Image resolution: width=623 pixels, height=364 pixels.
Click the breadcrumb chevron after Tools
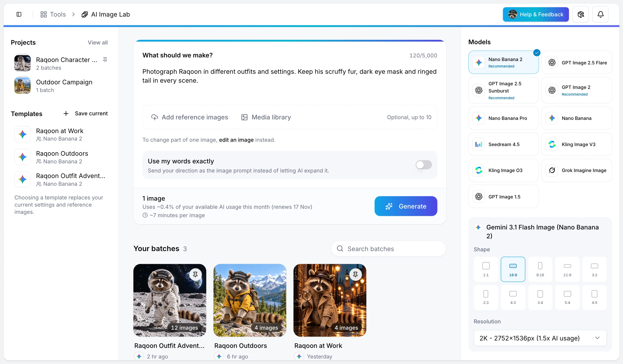[x=73, y=14]
